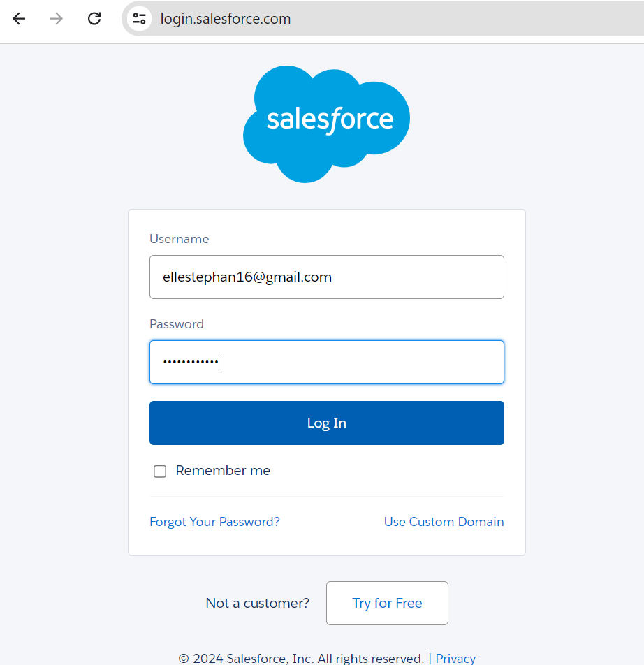The image size is (644, 665).
Task: Focus the Password input field
Action: tap(326, 362)
